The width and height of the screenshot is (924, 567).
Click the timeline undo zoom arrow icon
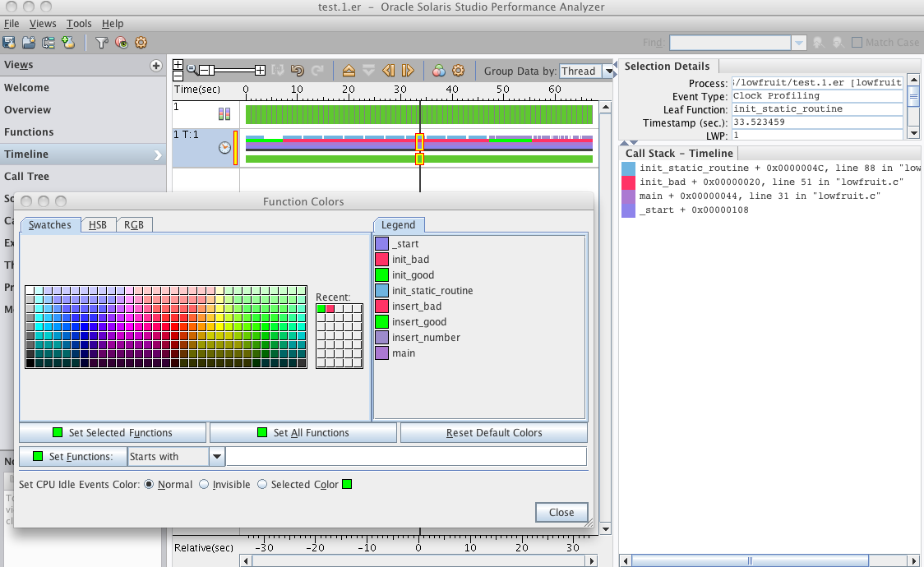coord(297,71)
